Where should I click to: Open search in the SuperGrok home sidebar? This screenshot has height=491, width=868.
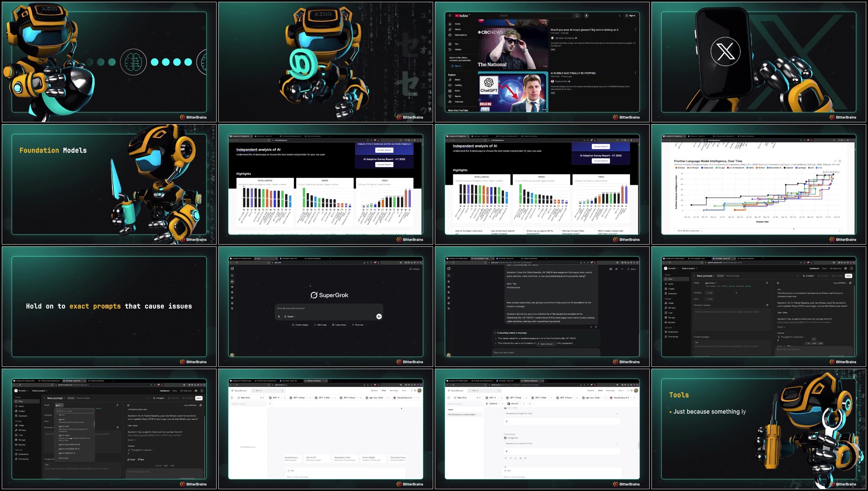point(232,276)
